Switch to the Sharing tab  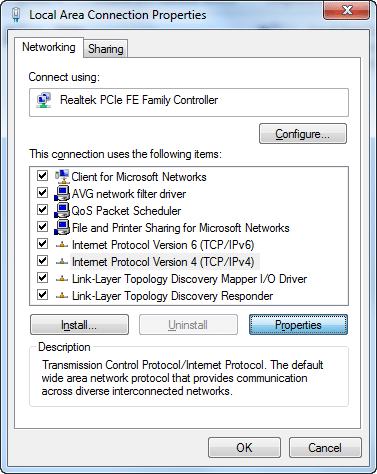pos(105,49)
